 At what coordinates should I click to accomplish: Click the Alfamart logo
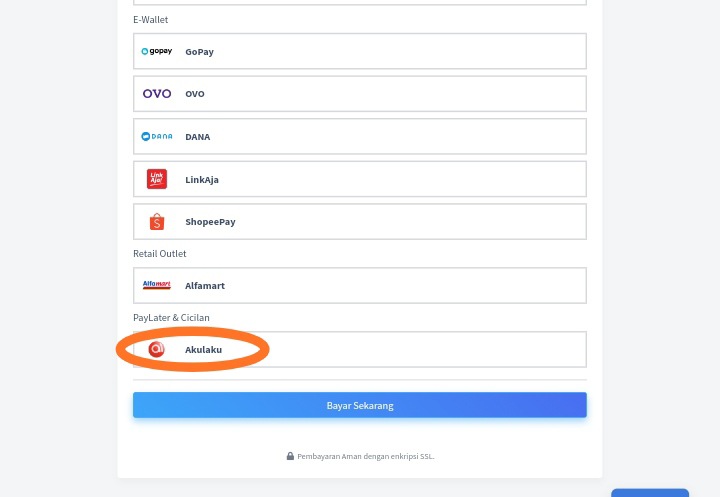157,285
